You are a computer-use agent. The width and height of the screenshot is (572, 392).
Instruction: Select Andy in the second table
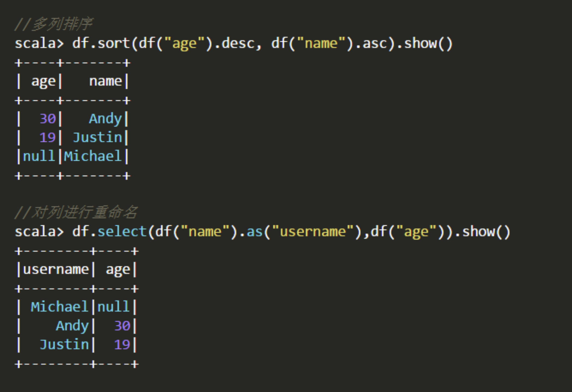(x=72, y=326)
